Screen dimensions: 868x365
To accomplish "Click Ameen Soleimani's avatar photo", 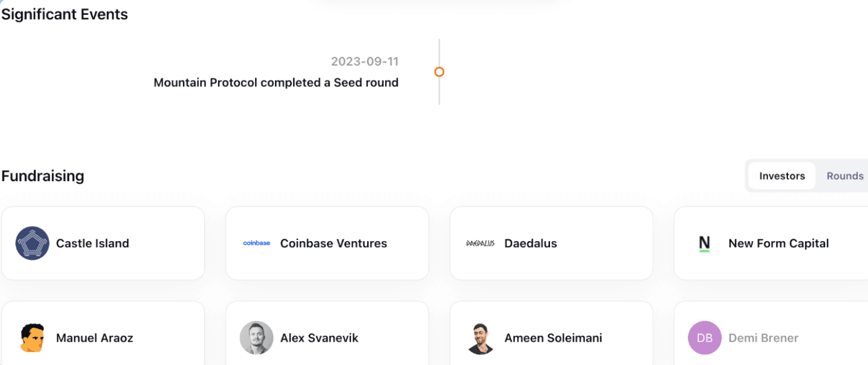I will point(481,337).
